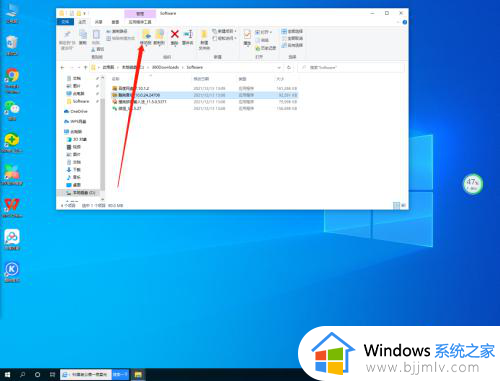Image resolution: width=500 pixels, height=381 pixels.
Task: Click the Copy to ribbon icon
Action: click(x=159, y=37)
